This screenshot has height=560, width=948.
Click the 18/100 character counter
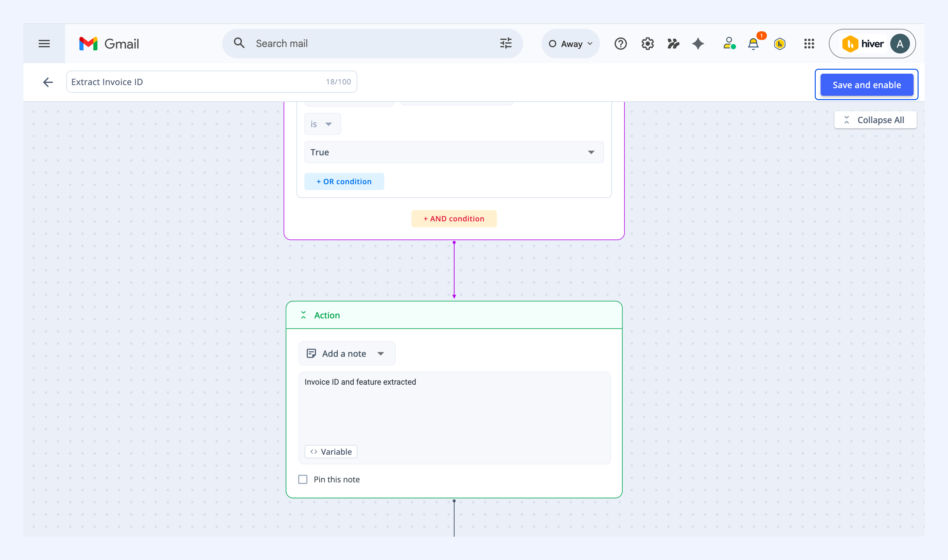(338, 82)
